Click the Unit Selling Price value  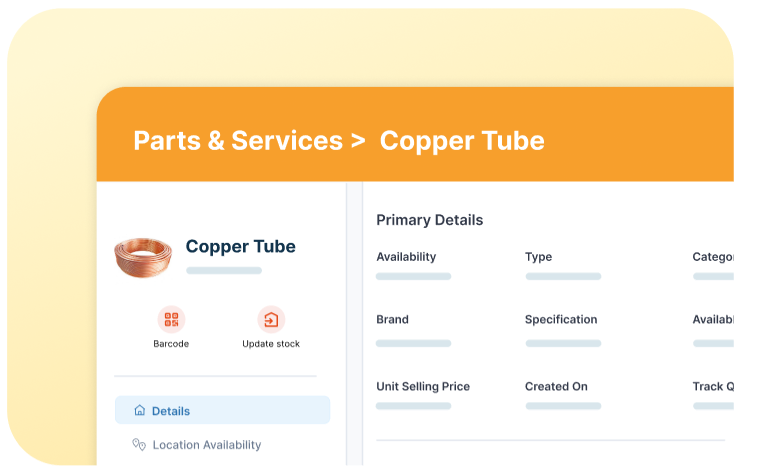pos(414,406)
